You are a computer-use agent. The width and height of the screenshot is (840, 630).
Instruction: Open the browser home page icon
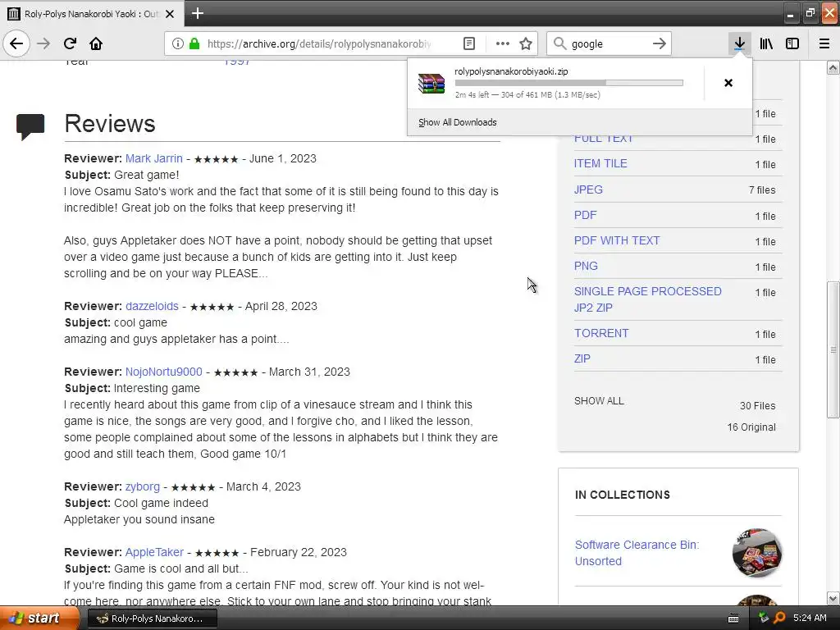96,43
